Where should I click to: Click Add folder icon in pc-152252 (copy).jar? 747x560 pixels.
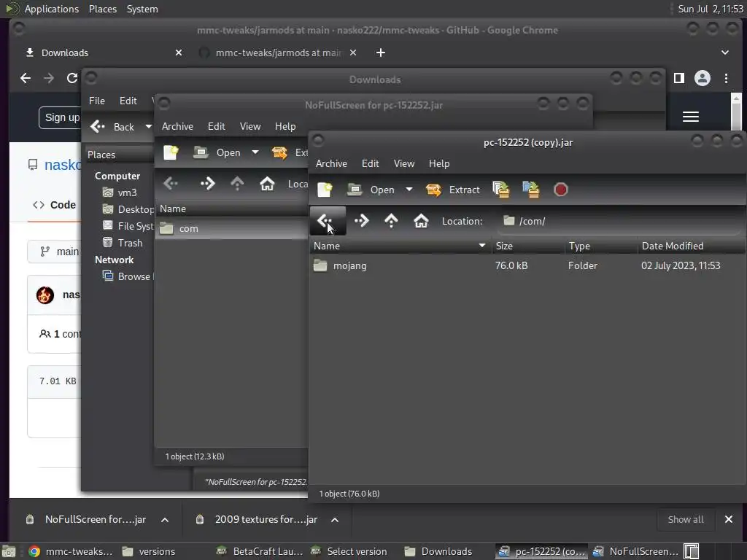click(x=531, y=190)
